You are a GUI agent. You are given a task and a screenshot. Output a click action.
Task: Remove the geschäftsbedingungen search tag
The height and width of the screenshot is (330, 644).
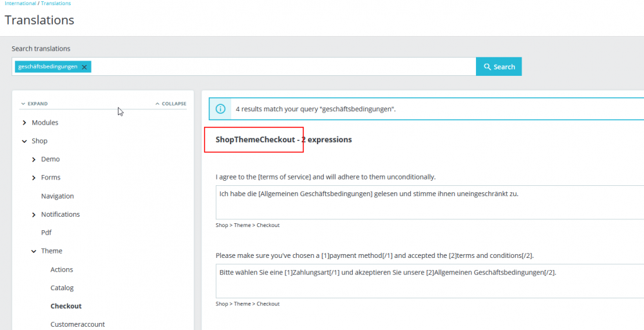(x=84, y=67)
